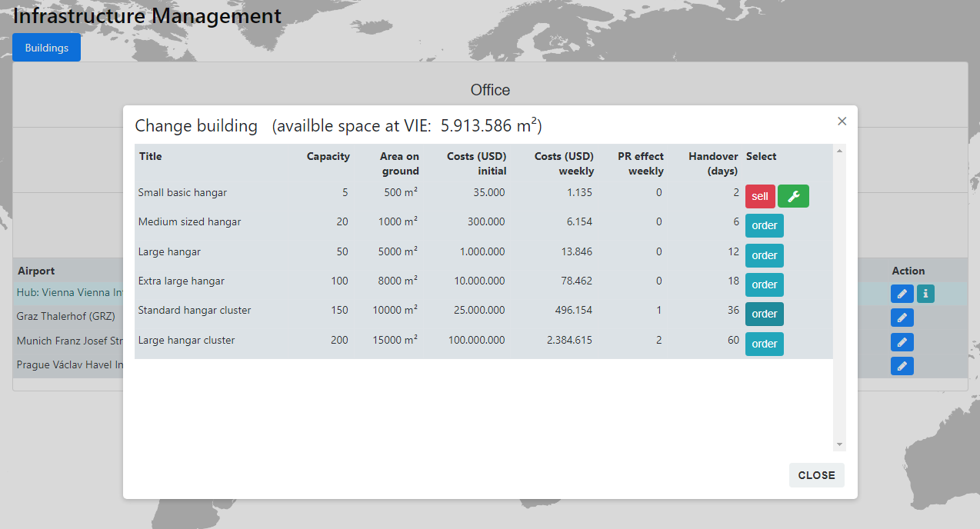Click the 'Handover (days)' column header
This screenshot has width=980, height=529.
tap(713, 164)
